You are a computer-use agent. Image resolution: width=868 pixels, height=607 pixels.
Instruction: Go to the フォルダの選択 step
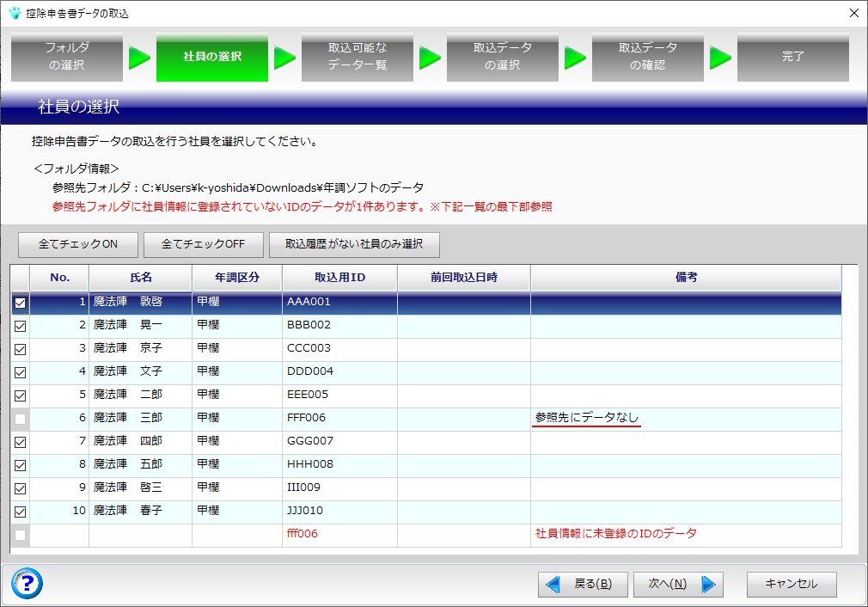tap(67, 57)
